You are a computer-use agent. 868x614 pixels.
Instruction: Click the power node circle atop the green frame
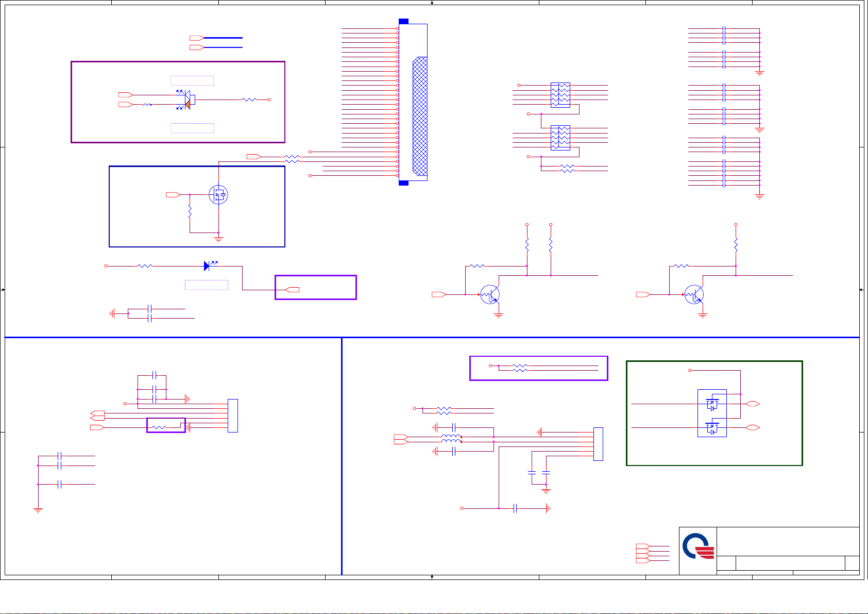[690, 371]
